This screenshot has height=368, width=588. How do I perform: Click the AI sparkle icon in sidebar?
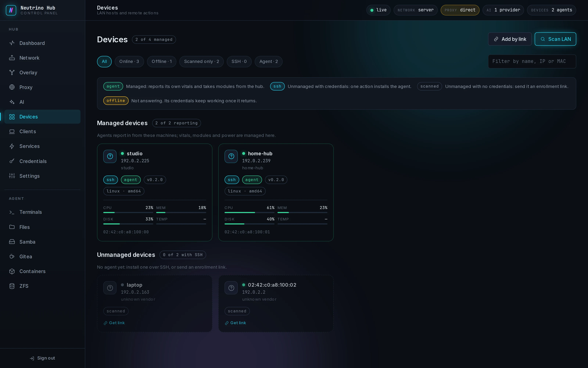pyautogui.click(x=12, y=102)
